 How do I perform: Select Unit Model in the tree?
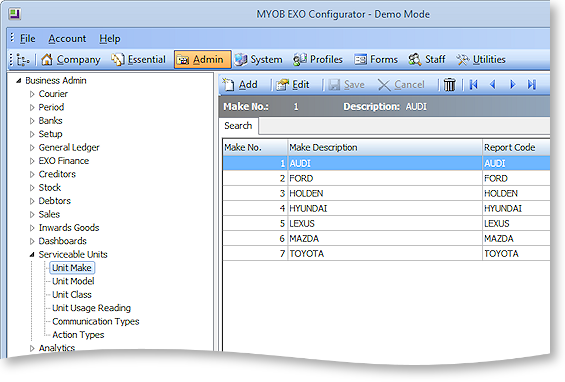tap(73, 281)
